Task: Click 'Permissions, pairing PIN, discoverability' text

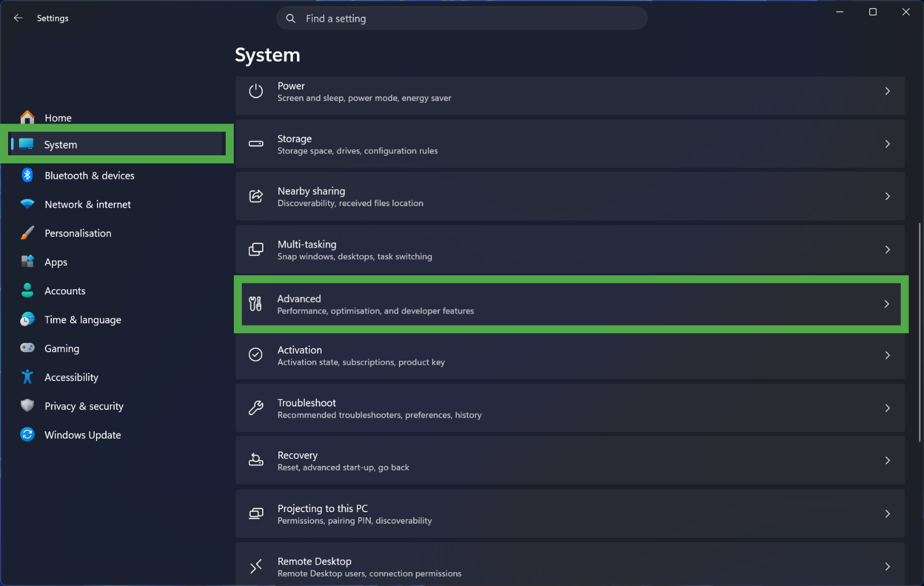Action: pos(355,521)
